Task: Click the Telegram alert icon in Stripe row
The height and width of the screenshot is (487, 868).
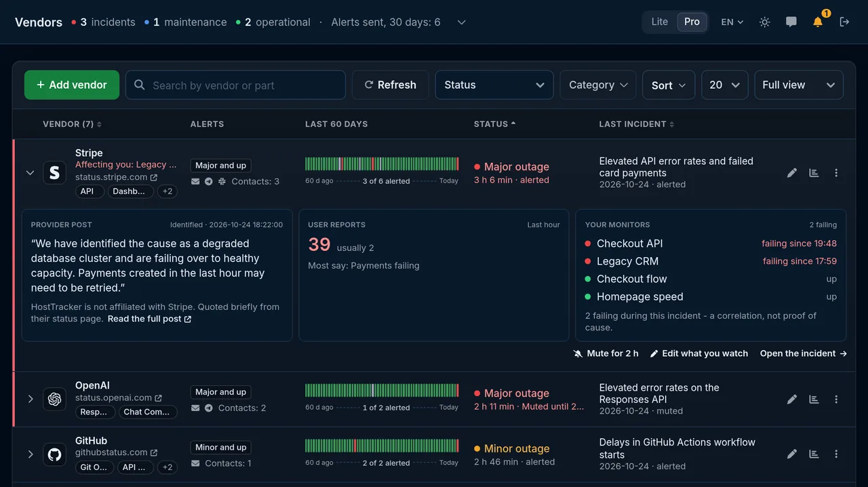Action: pos(209,182)
